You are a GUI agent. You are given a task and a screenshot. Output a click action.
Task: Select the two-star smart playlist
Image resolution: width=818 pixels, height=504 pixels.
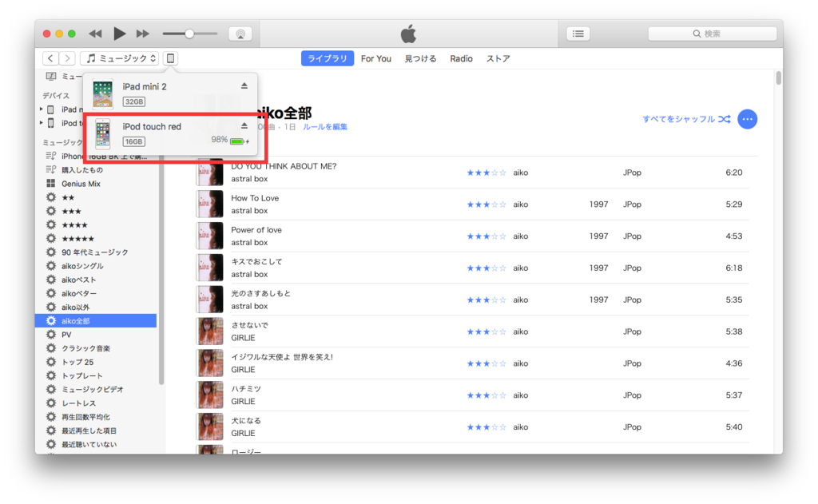click(x=68, y=197)
